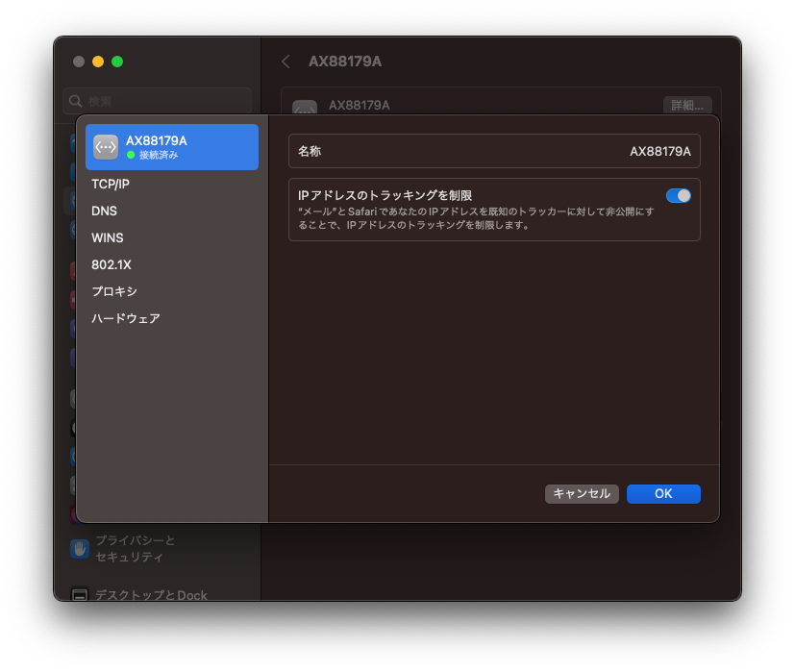The image size is (795, 672).
Task: Click the adapter icon beside the AX88179A header
Action: (x=306, y=106)
